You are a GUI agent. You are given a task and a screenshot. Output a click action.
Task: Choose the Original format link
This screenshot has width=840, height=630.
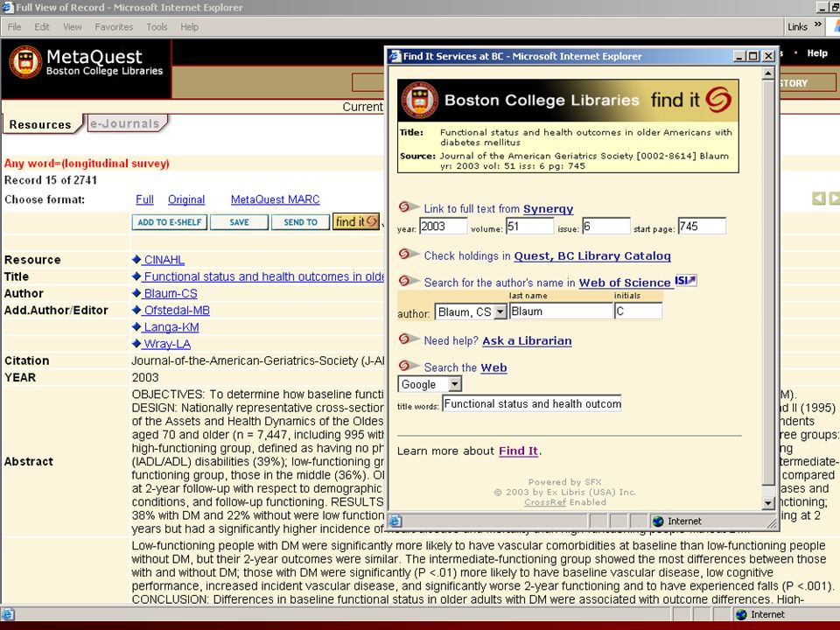point(186,199)
